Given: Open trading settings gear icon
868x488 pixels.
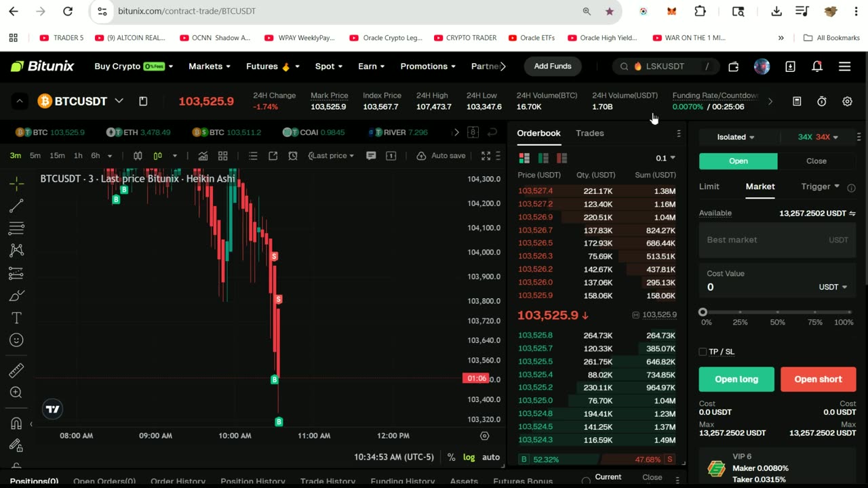Looking at the screenshot, I should [847, 101].
